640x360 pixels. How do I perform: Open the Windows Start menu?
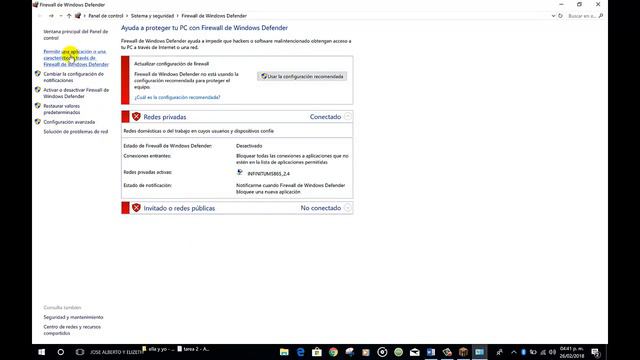click(41, 352)
